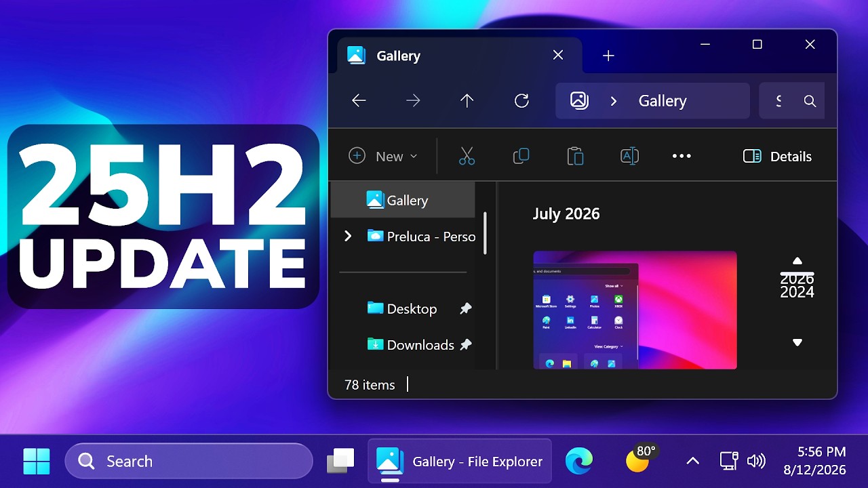Click the 78 items status text
The height and width of the screenshot is (488, 868).
tap(370, 384)
